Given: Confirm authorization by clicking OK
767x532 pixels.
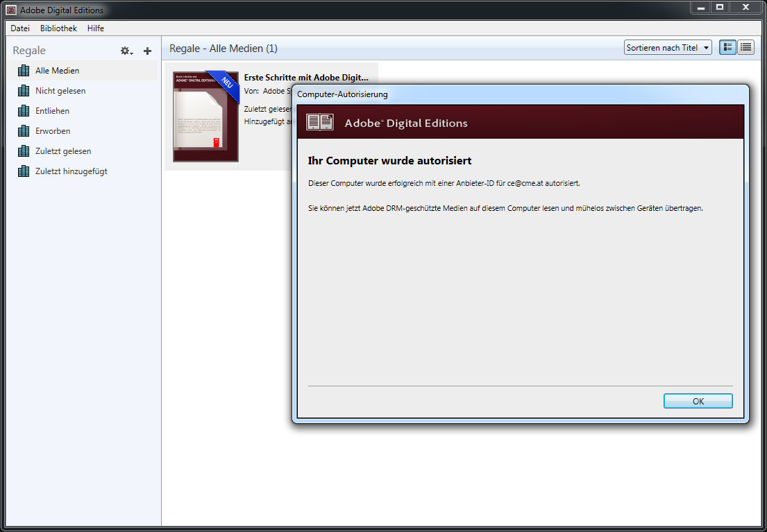Looking at the screenshot, I should click(x=698, y=402).
